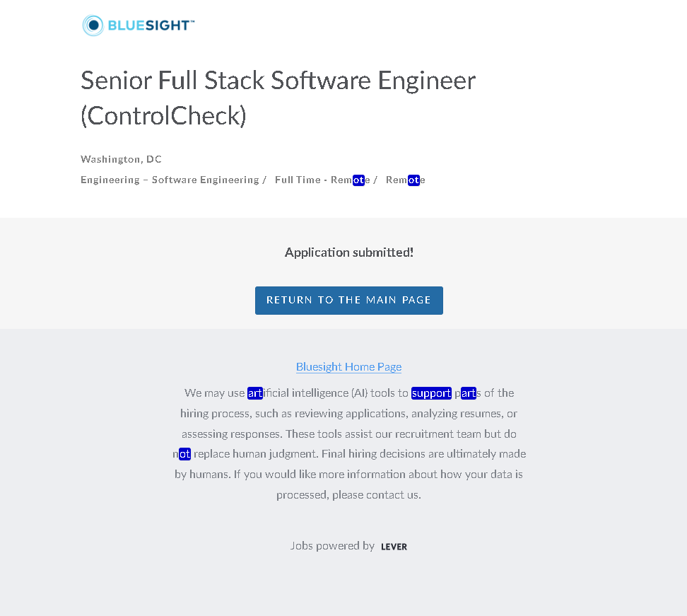Click the Washington, DC location text

(121, 159)
